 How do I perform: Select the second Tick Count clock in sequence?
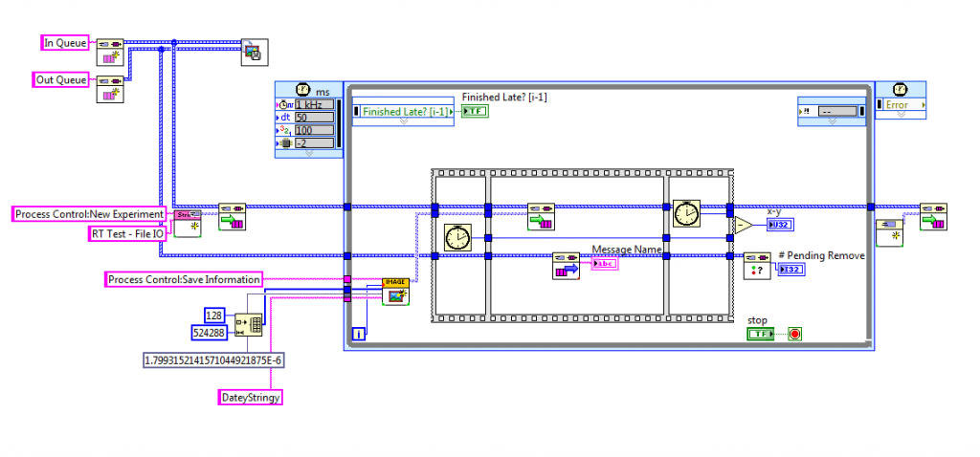[x=687, y=213]
